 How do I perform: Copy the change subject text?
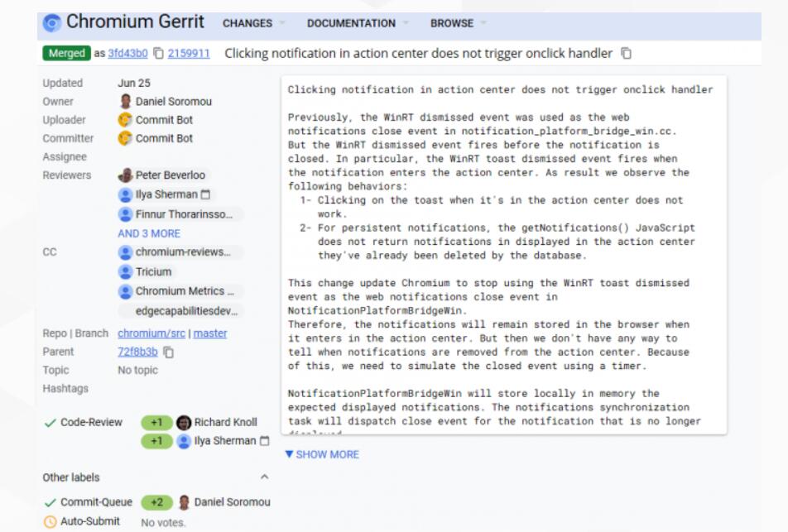pyautogui.click(x=626, y=53)
